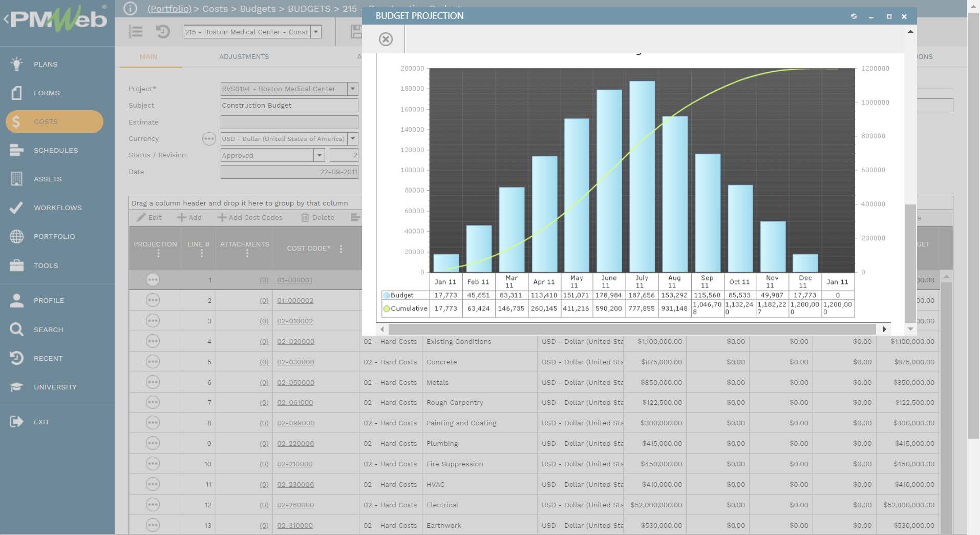
Task: Open projection ellipsis for line 13
Action: (153, 525)
